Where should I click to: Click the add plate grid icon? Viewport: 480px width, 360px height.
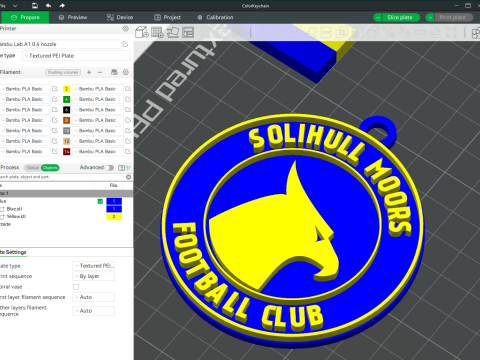pyautogui.click(x=157, y=32)
